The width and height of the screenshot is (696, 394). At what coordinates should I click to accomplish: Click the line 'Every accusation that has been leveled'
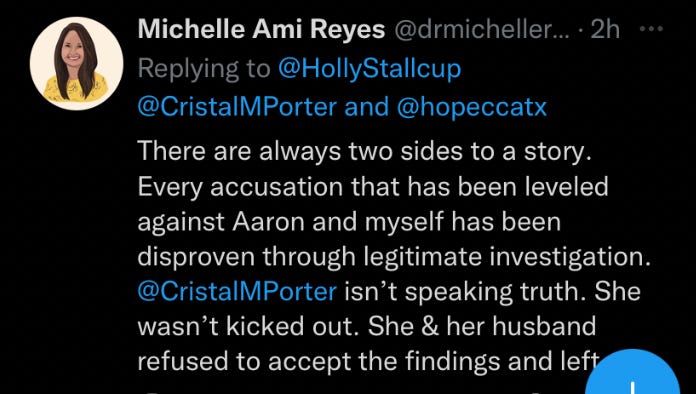[373, 186]
